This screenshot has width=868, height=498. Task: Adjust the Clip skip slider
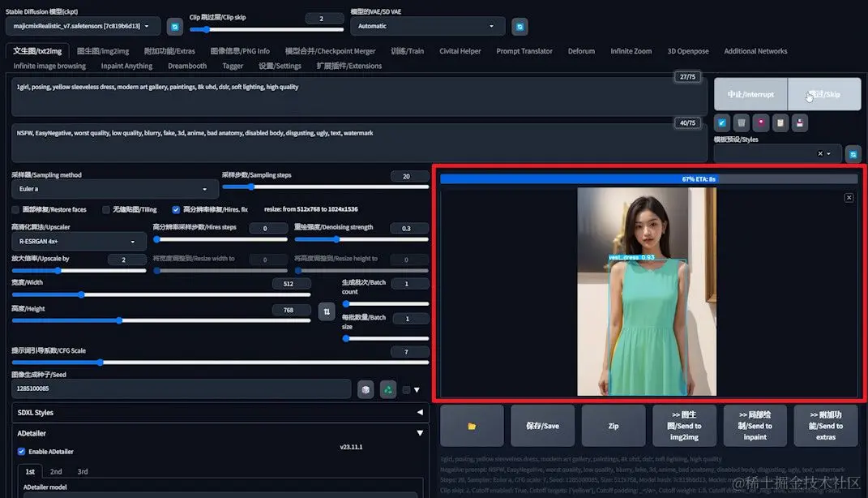[x=267, y=29]
